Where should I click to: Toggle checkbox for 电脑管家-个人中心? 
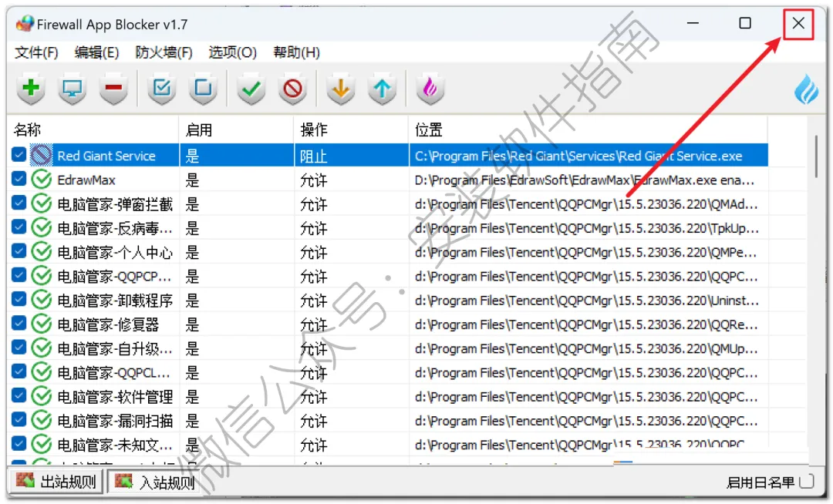(19, 250)
